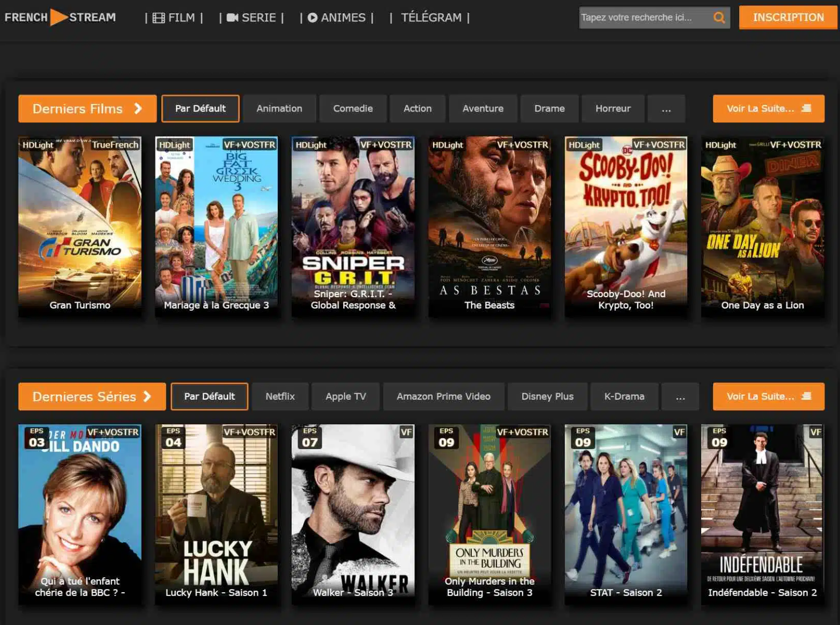Open the ANIMES menu
The height and width of the screenshot is (625, 840).
337,18
